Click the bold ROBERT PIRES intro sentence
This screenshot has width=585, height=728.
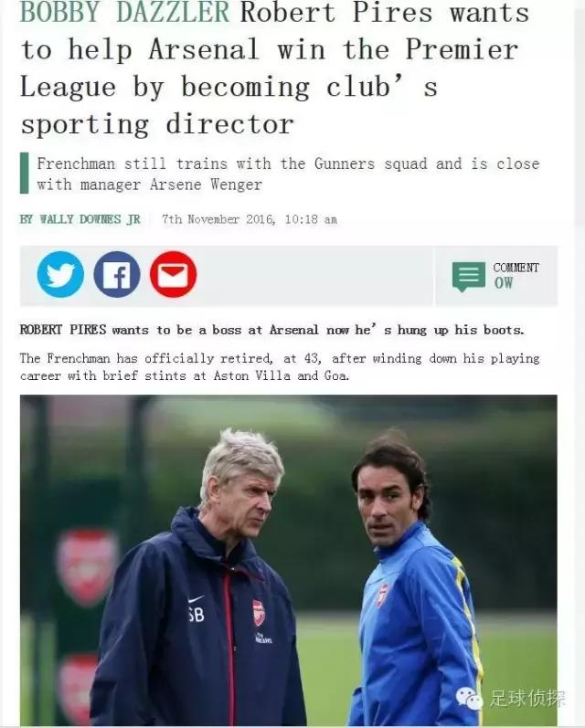tap(272, 330)
